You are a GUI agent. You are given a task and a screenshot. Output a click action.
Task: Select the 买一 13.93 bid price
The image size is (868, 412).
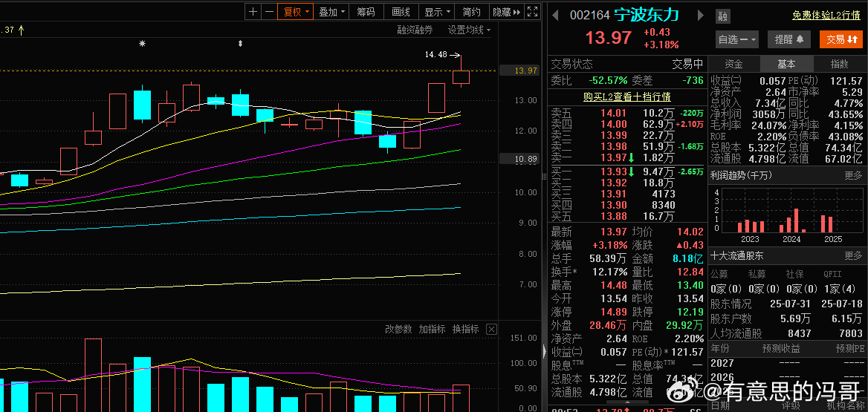point(614,171)
